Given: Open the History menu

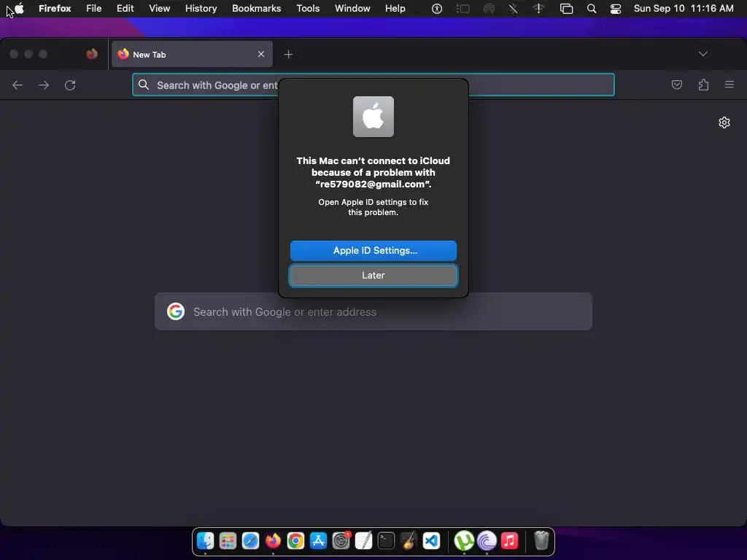Looking at the screenshot, I should 201,9.
